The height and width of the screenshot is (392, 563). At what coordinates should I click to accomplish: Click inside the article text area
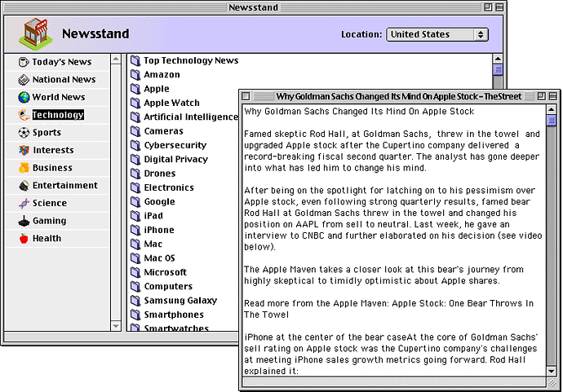(392, 244)
